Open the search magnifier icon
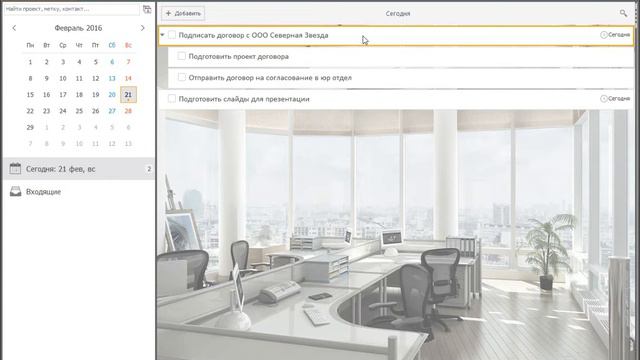 click(623, 13)
